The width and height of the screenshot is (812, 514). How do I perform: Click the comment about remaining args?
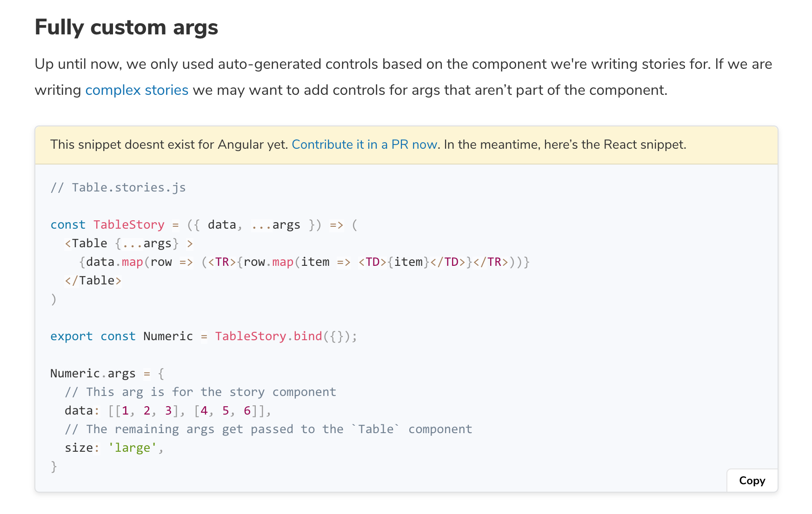(268, 429)
